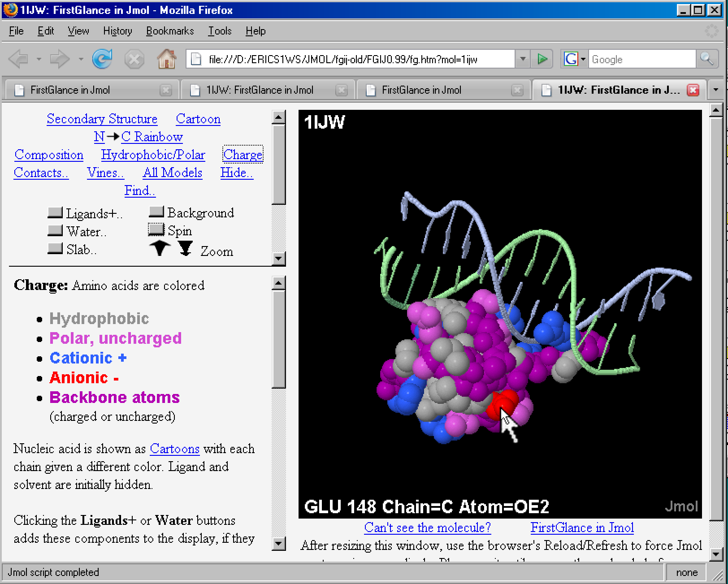
Task: Click the Zoom in up-arrow icon
Action: (160, 248)
